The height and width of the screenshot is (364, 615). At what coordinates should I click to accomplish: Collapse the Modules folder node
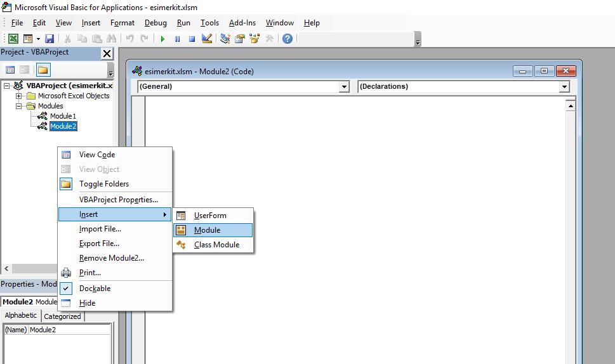coord(18,106)
